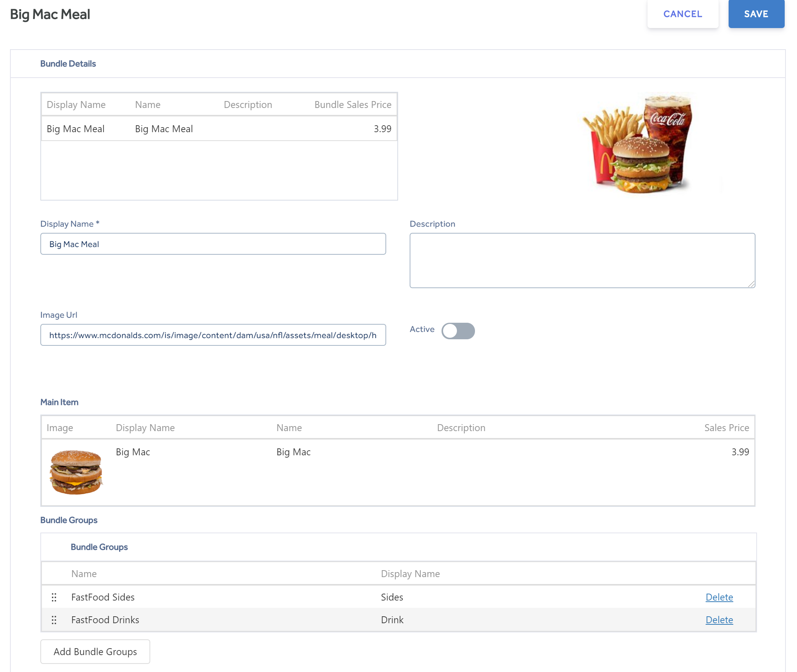Click the Main Item section heading

[59, 402]
